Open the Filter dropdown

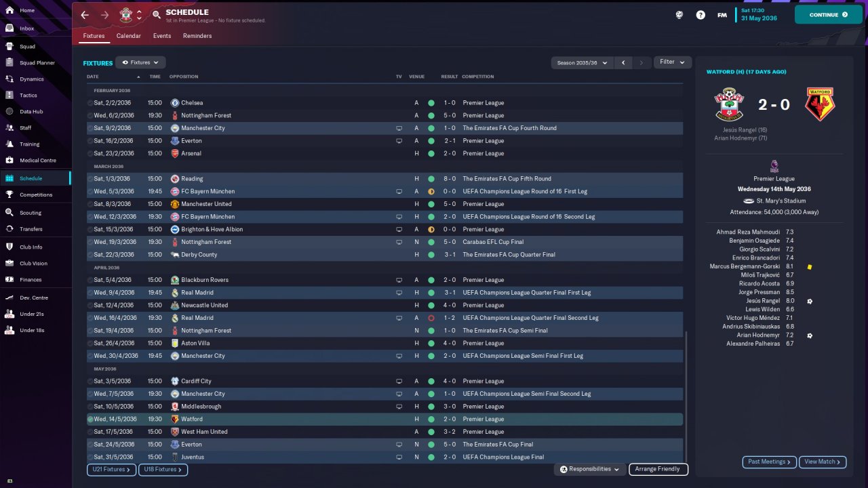(673, 62)
